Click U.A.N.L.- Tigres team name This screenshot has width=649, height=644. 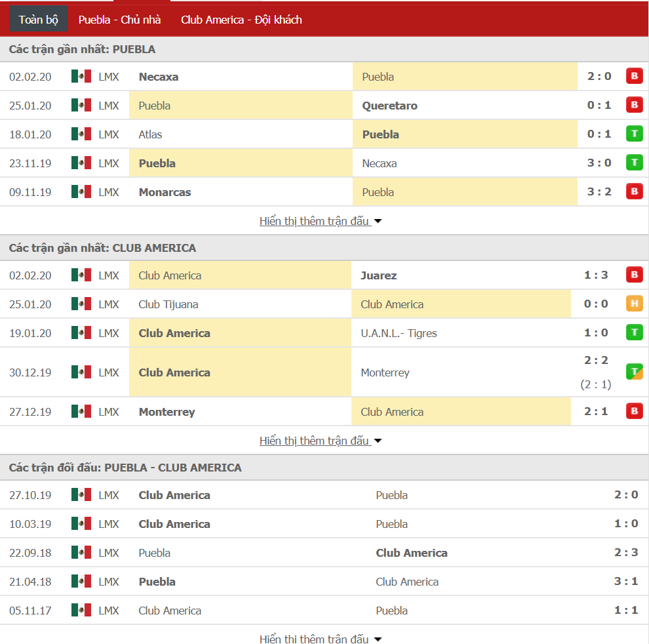[399, 333]
